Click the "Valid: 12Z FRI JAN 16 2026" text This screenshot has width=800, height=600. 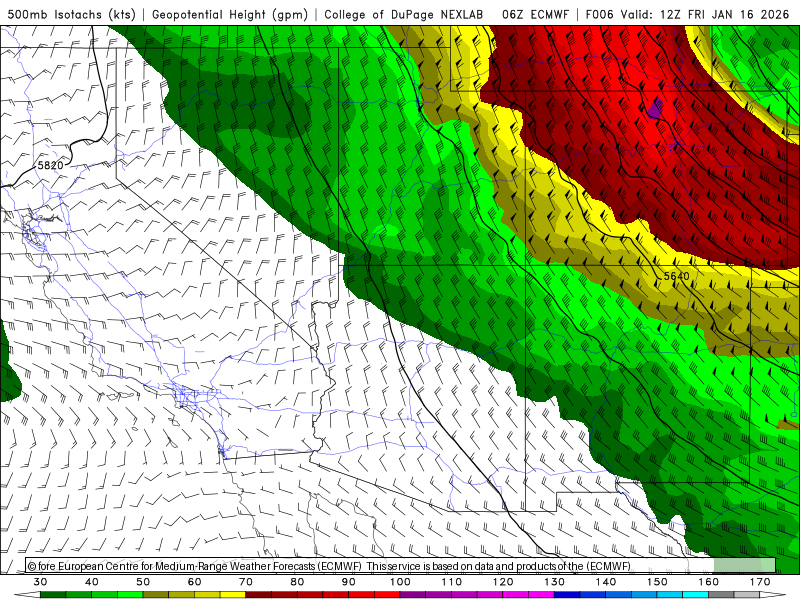(705, 14)
